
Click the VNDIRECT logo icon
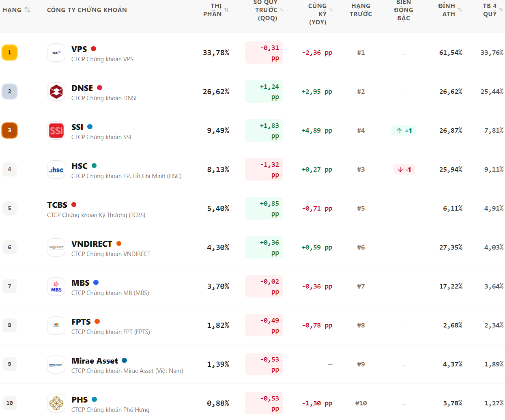click(56, 248)
